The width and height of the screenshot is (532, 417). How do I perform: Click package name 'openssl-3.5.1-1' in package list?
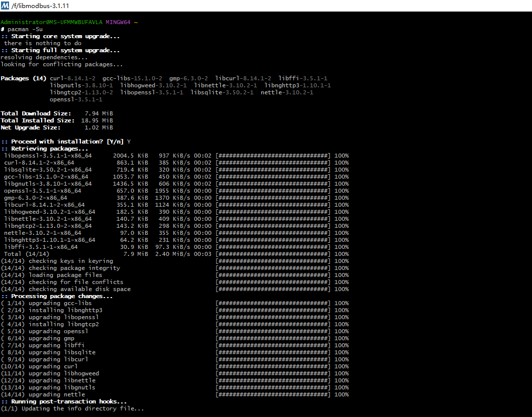coord(76,99)
